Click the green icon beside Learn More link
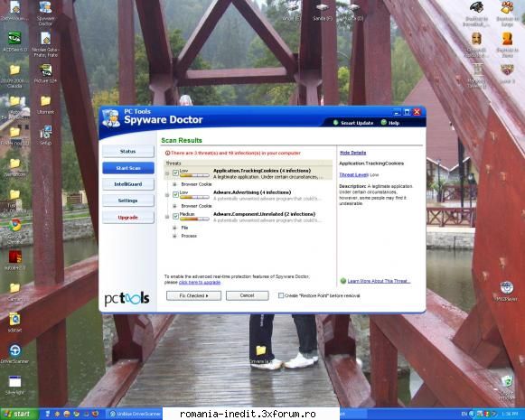The image size is (525, 420). tap(342, 281)
